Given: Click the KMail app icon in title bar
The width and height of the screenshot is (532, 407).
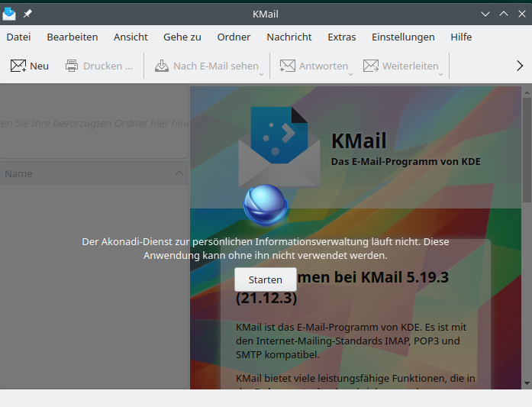Looking at the screenshot, I should pos(9,14).
